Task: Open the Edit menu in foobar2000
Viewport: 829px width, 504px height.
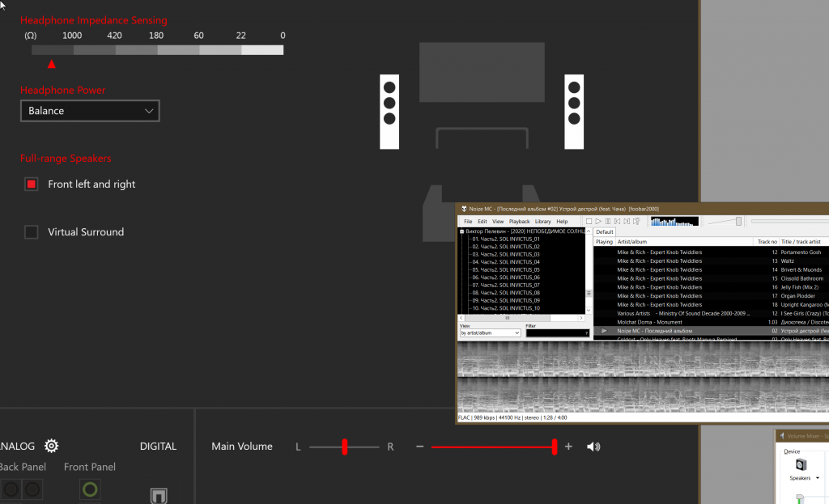Action: click(x=483, y=222)
